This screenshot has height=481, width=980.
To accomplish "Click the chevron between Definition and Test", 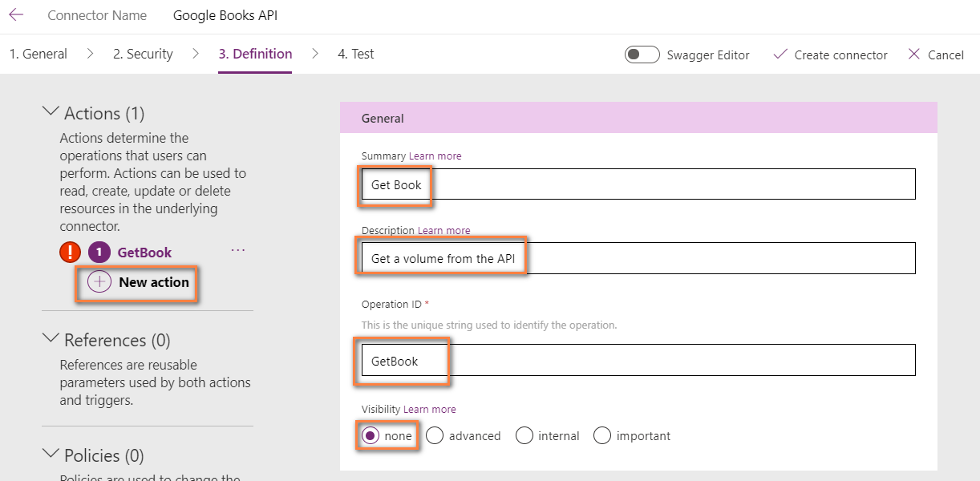I will [x=315, y=54].
